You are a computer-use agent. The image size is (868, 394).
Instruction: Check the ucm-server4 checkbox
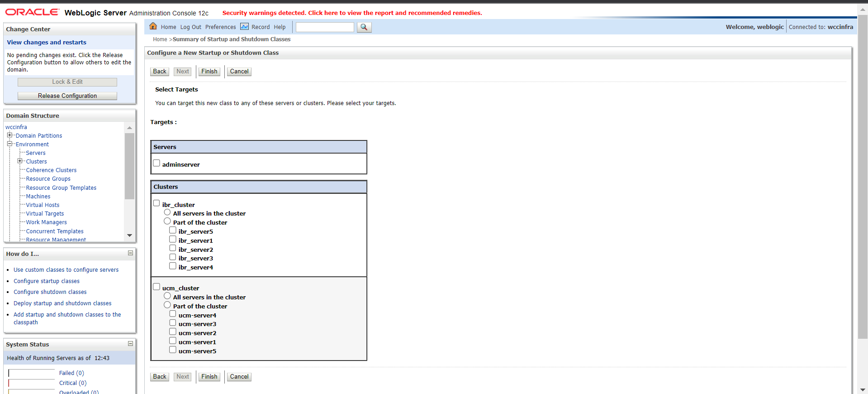pyautogui.click(x=173, y=314)
